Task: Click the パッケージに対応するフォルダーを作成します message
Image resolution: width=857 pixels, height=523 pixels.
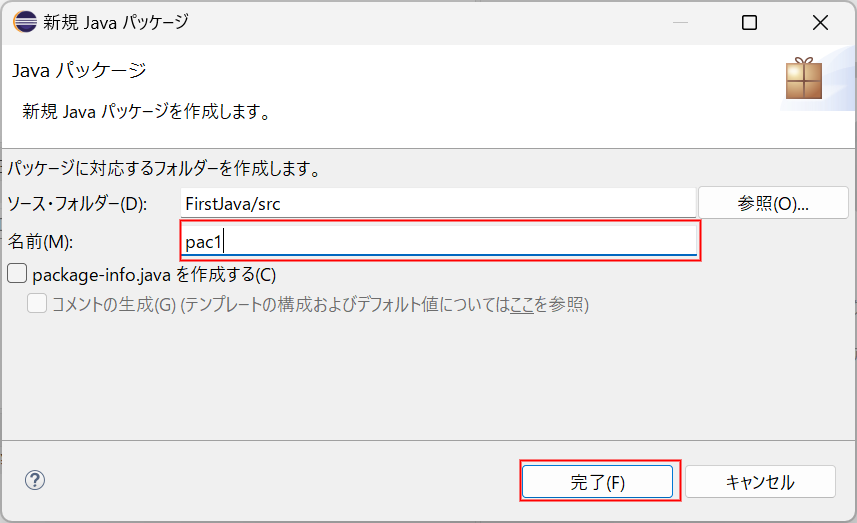Action: 165,168
